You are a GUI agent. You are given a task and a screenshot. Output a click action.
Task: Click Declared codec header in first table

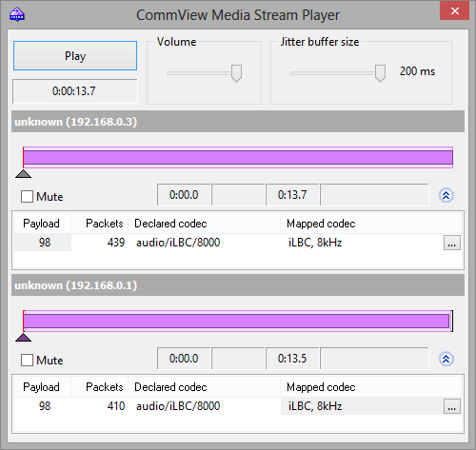(x=205, y=224)
